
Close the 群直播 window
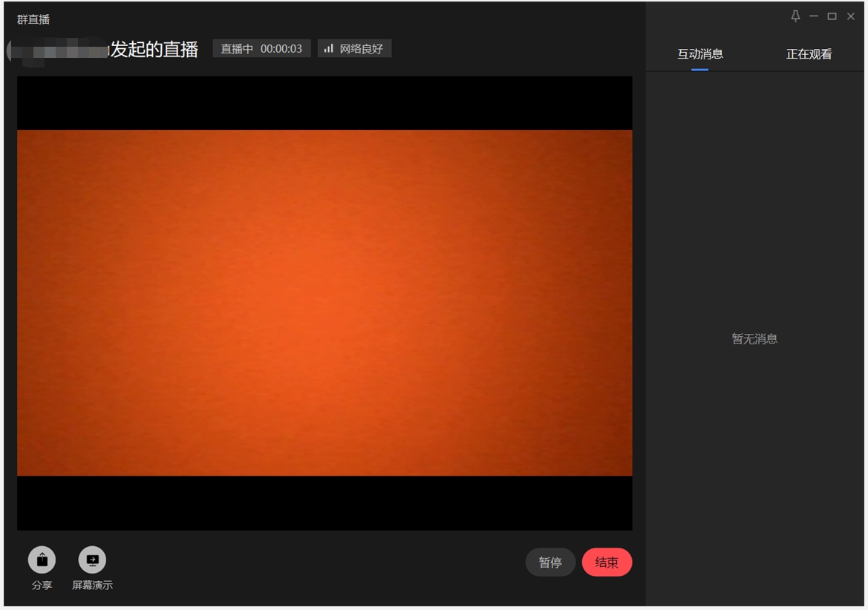851,16
